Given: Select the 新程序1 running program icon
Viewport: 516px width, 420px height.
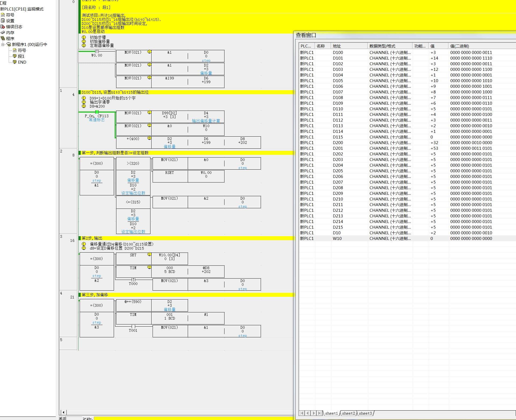Looking at the screenshot, I should tap(9, 44).
